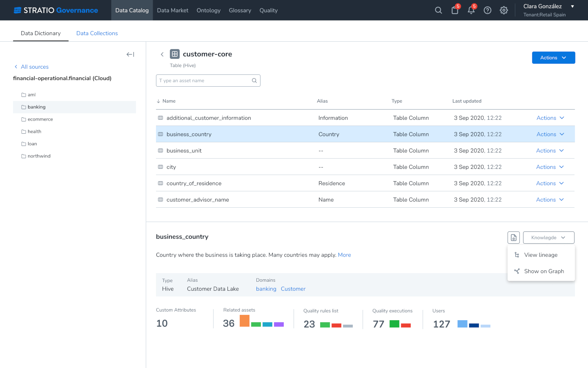Click the table icon next to customer-core
This screenshot has height=368, width=588.
pyautogui.click(x=174, y=54)
